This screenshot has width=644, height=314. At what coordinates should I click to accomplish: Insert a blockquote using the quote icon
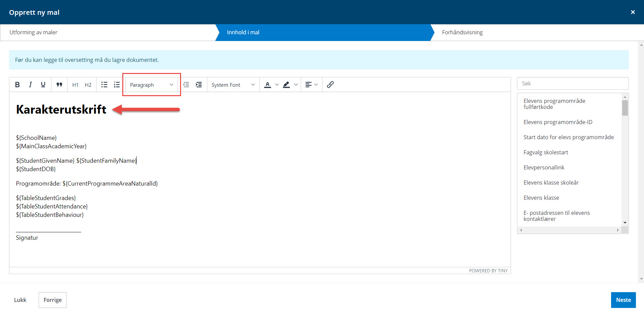point(59,85)
